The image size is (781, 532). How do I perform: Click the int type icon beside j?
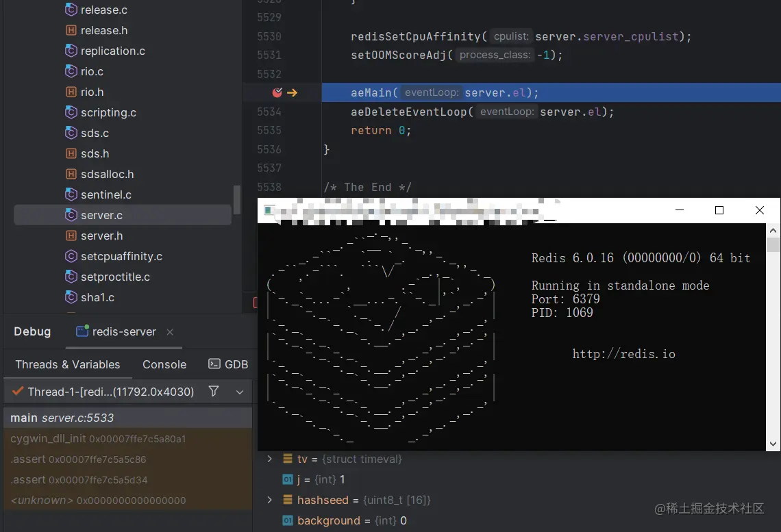coord(288,479)
